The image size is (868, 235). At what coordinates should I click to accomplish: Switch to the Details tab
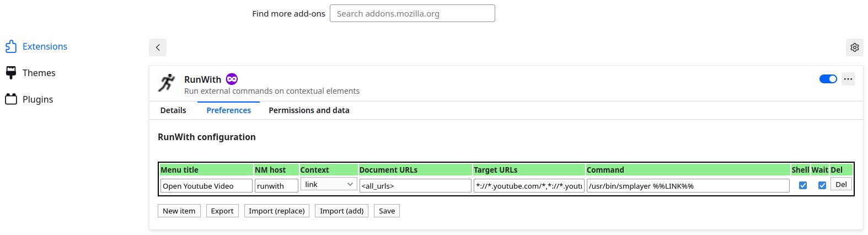point(173,110)
